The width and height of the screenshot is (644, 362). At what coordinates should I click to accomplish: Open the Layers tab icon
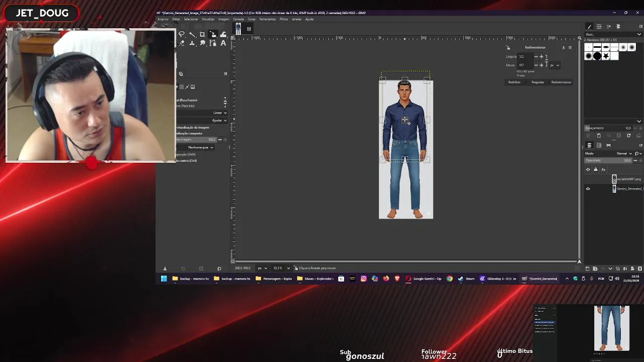[x=589, y=145]
